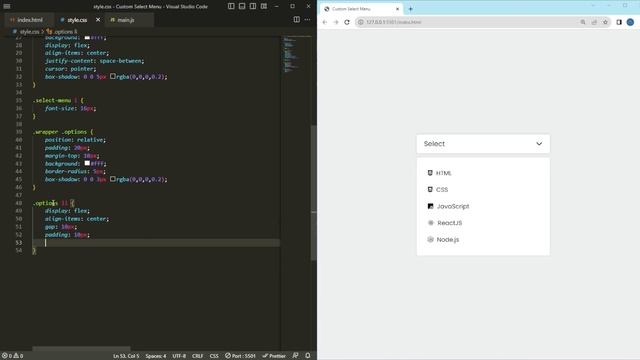
Task: Open the browser profile avatar
Action: pyautogui.click(x=630, y=22)
